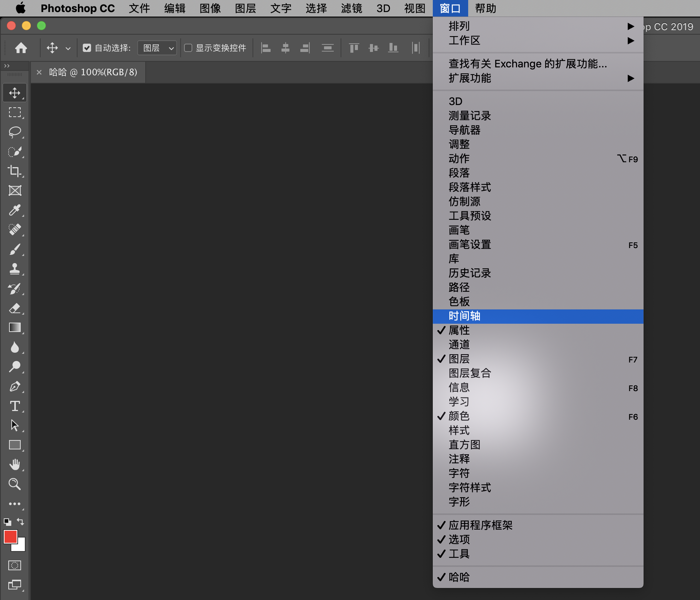Select the History Brush tool

click(15, 289)
